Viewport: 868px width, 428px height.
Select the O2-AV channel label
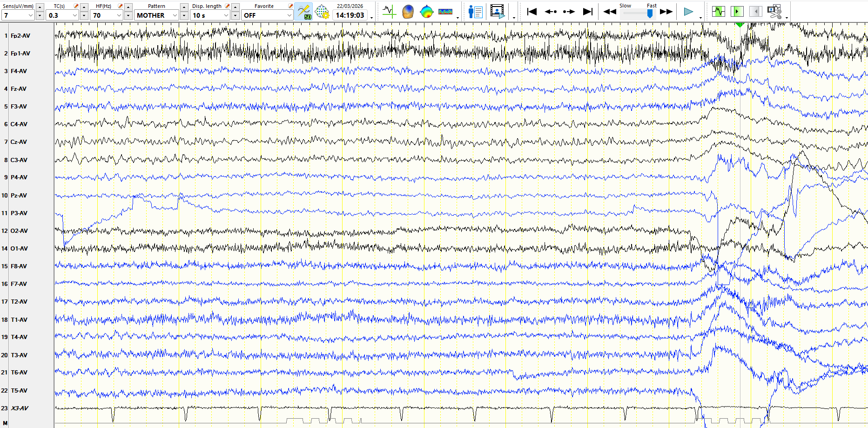[19, 231]
